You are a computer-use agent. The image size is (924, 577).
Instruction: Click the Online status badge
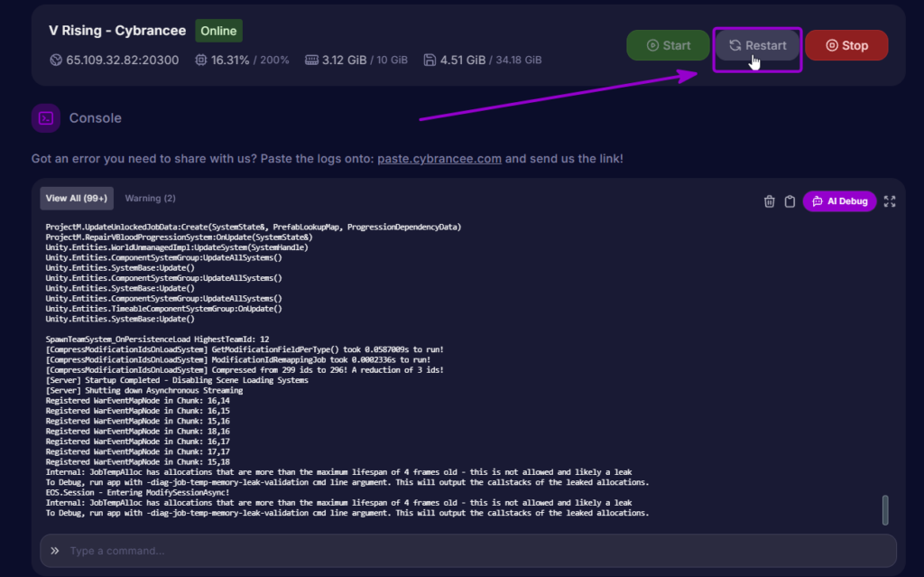point(218,31)
